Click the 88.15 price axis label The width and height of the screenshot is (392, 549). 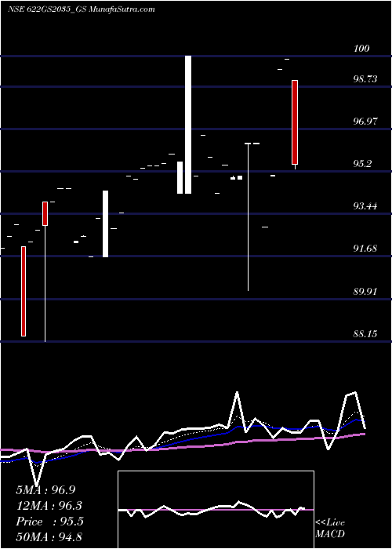click(365, 334)
